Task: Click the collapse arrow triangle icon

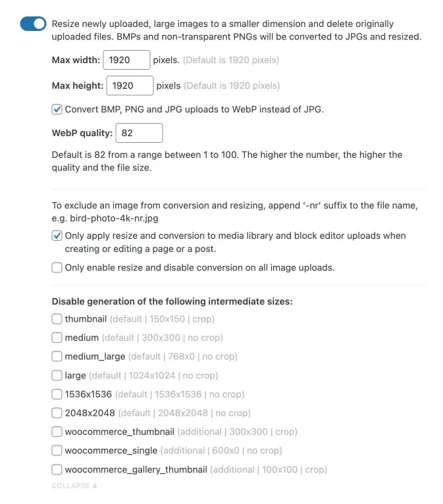Action: click(95, 486)
